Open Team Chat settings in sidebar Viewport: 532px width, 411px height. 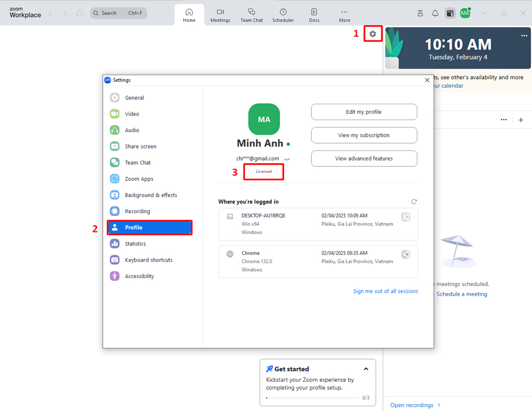pyautogui.click(x=149, y=163)
